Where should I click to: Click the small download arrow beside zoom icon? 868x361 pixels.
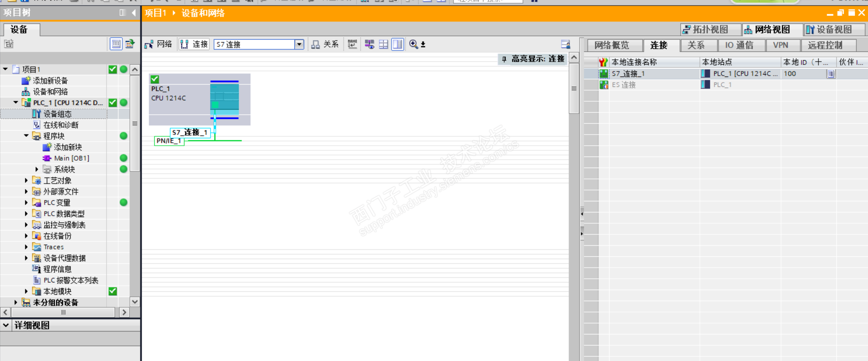pos(423,44)
